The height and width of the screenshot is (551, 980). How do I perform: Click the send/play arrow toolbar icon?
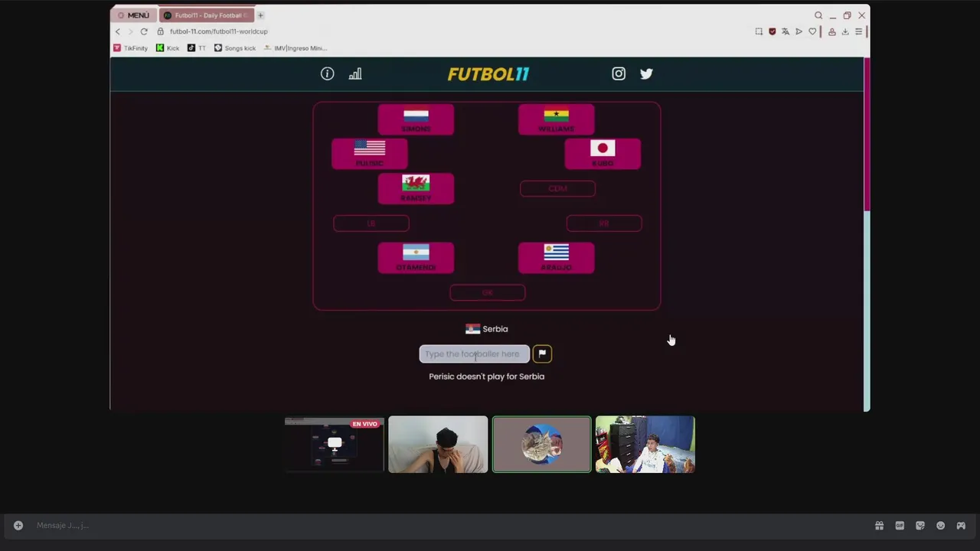pos(799,31)
